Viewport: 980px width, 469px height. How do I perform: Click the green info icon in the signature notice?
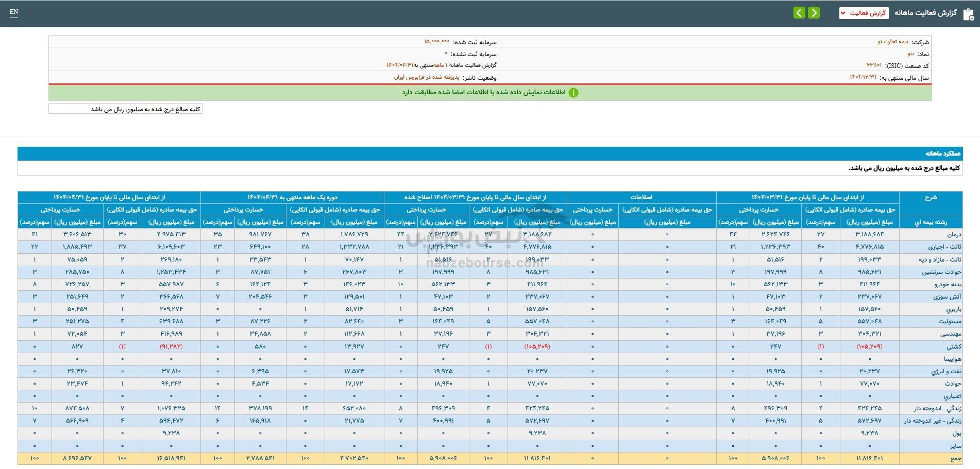pyautogui.click(x=573, y=93)
